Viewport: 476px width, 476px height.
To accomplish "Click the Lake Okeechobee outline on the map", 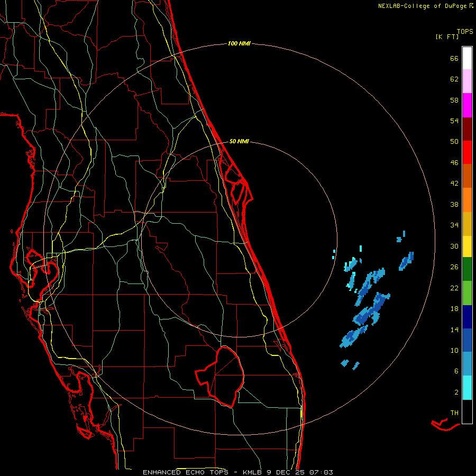I will (x=220, y=377).
